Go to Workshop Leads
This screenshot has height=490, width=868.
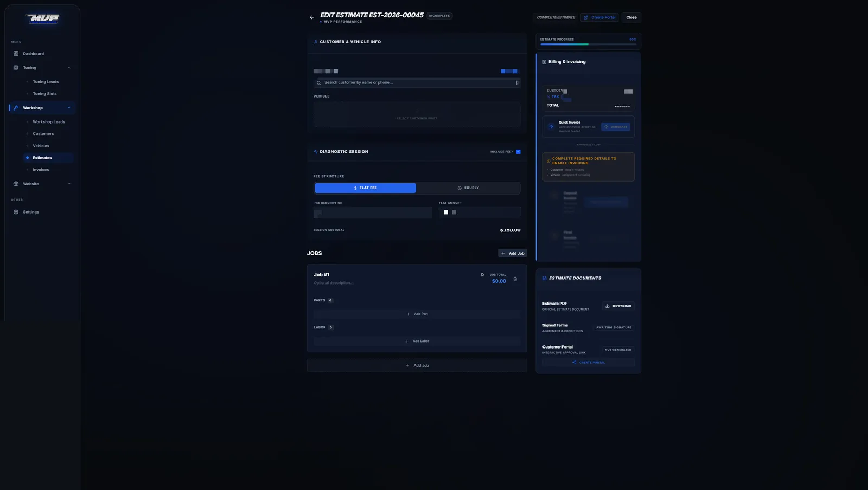(49, 122)
